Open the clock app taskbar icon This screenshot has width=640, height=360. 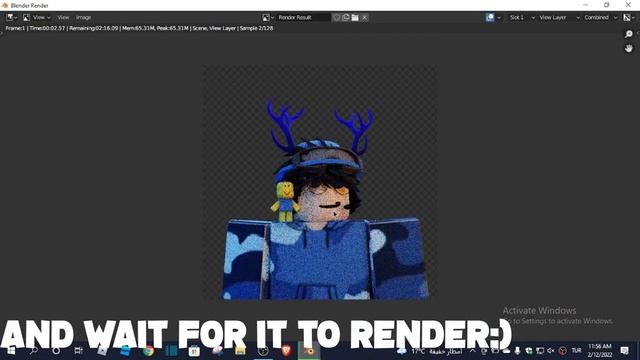coord(263,351)
